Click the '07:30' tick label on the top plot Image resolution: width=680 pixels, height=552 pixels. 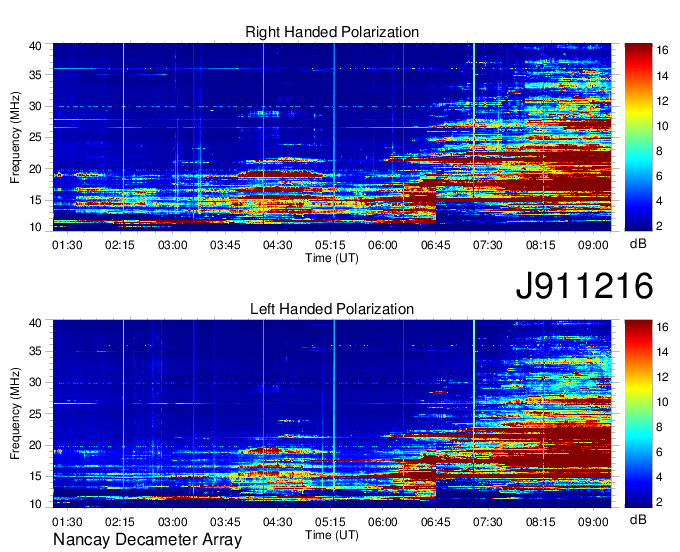pyautogui.click(x=488, y=245)
